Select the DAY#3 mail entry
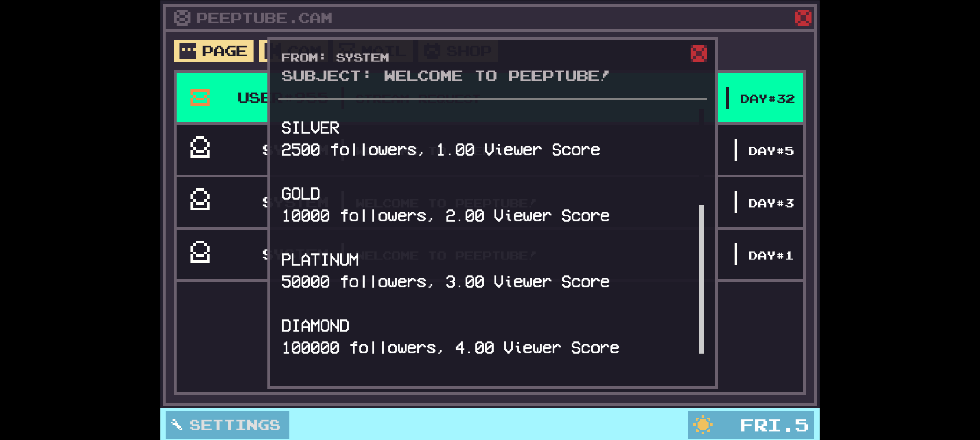 [770, 203]
